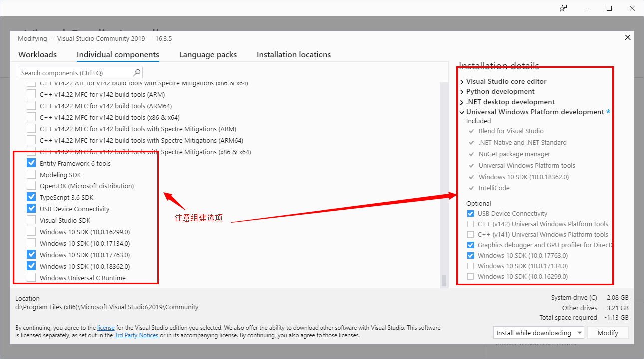This screenshot has height=359, width=644.
Task: Click NuGet package manager included item
Action: point(514,154)
